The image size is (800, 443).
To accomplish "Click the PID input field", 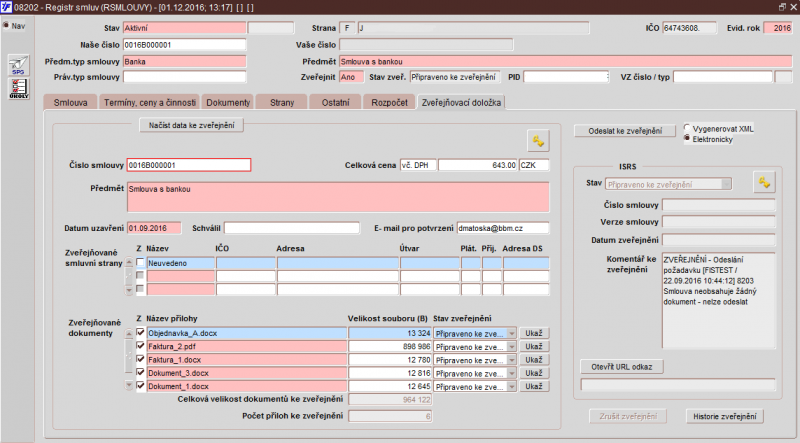I will coord(566,77).
